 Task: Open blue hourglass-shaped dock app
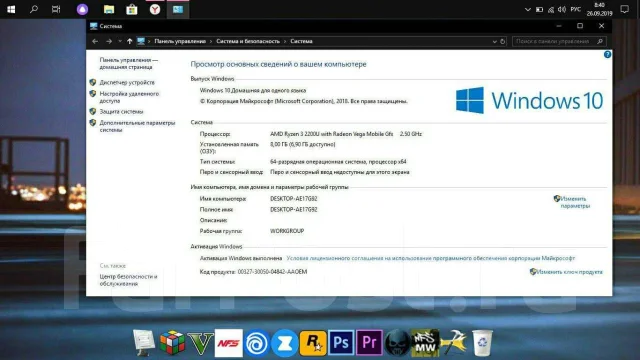click(285, 343)
